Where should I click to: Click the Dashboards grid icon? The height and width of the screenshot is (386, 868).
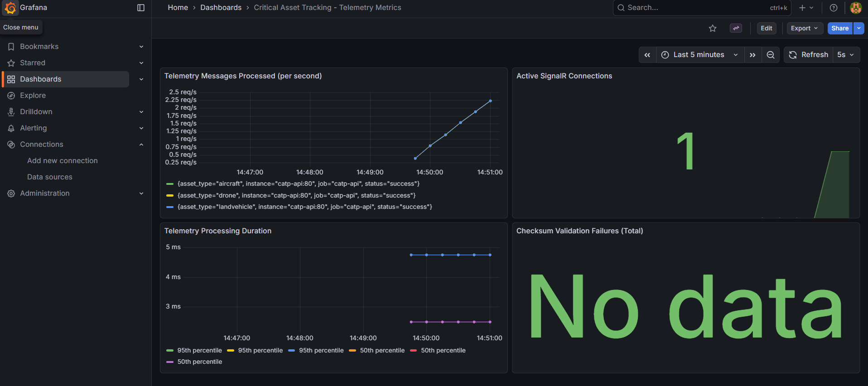point(11,79)
